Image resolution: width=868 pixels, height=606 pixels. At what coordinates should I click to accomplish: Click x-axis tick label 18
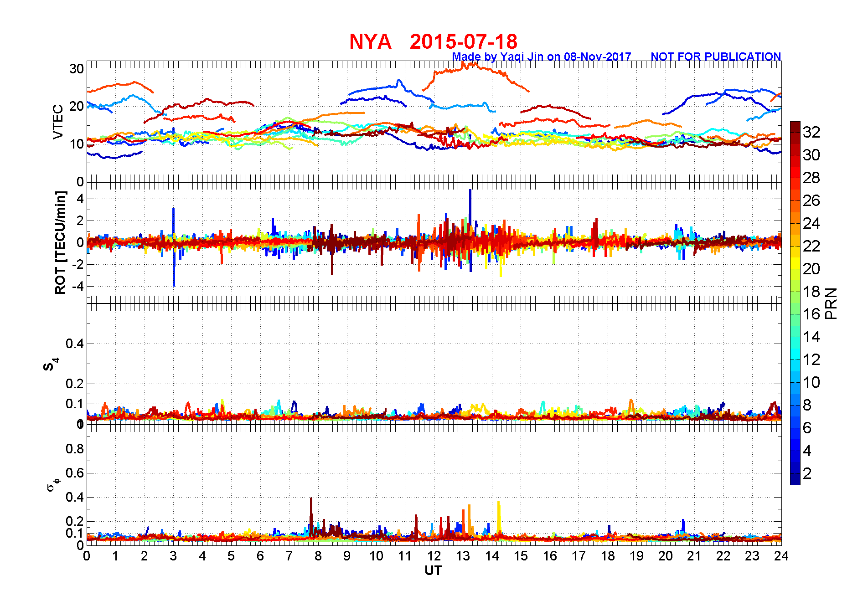pos(607,556)
